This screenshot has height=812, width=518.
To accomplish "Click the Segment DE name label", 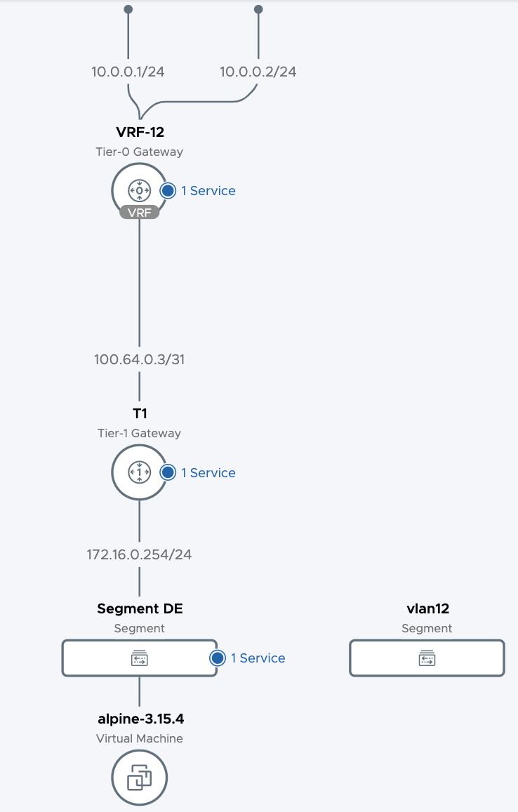I will click(140, 608).
